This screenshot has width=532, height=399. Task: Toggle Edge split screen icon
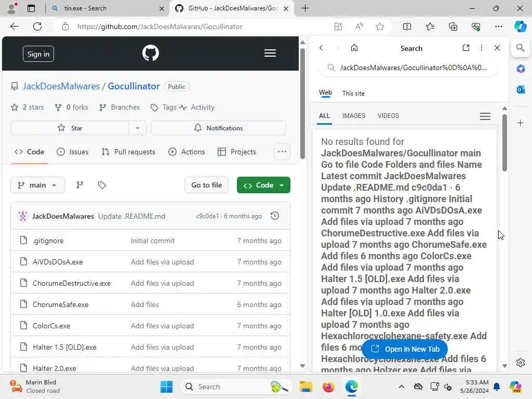[407, 26]
